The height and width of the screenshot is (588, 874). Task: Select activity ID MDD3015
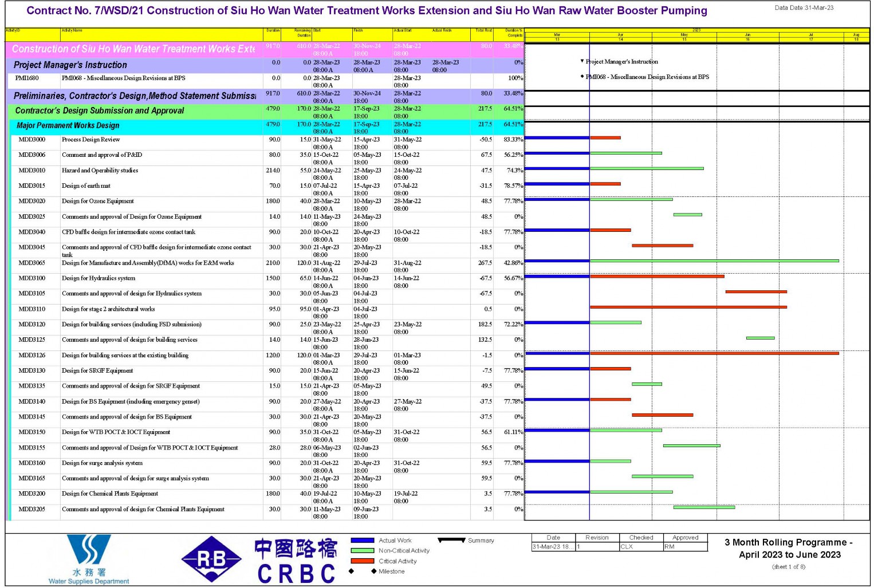[32, 186]
